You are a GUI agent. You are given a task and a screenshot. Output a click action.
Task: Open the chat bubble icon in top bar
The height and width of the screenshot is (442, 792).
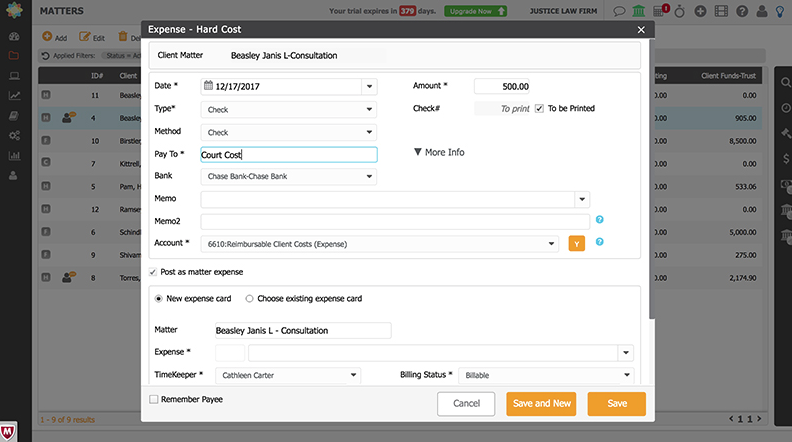[620, 11]
